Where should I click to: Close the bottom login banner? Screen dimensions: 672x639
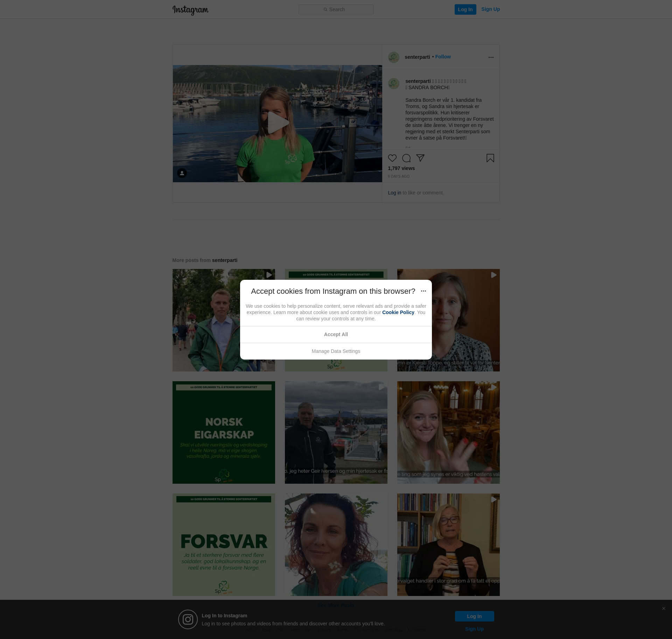pos(663,609)
